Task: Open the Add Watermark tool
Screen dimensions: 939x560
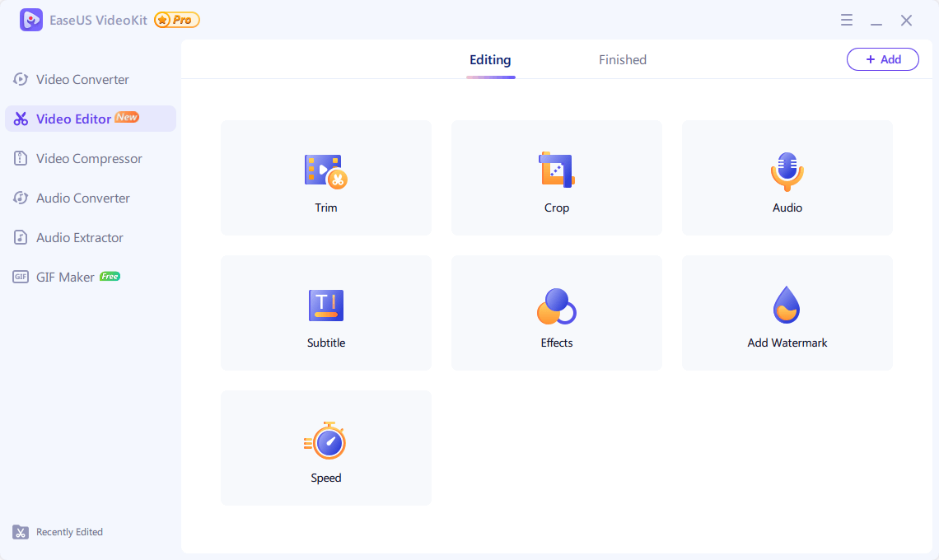Action: click(x=787, y=313)
